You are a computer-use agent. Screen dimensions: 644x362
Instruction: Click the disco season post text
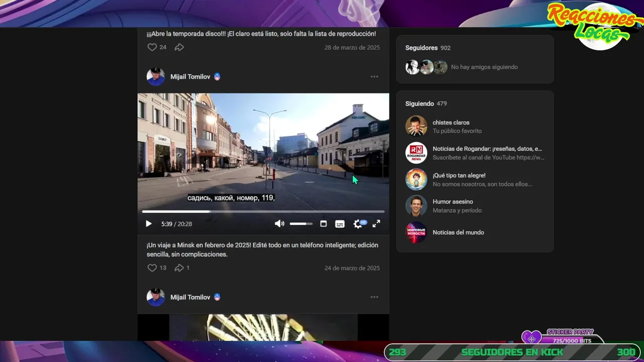261,34
